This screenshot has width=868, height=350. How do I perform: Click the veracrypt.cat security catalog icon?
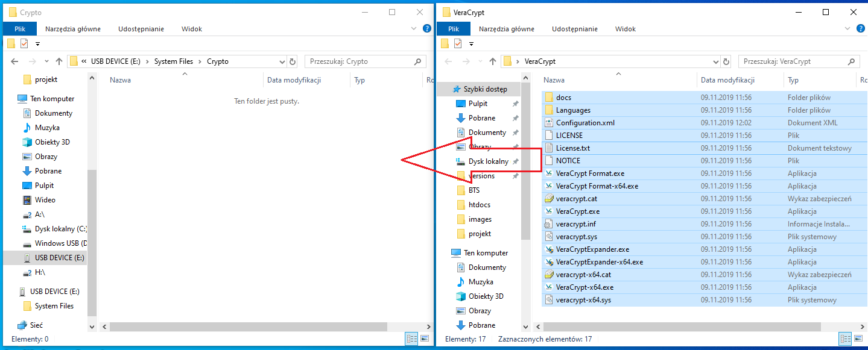point(549,199)
